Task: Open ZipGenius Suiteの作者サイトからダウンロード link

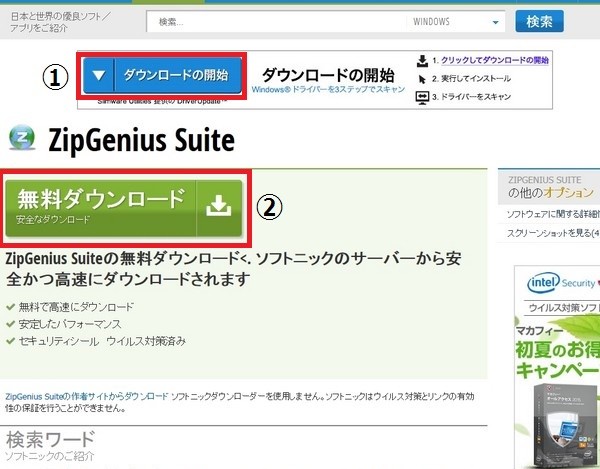Action: (87, 396)
